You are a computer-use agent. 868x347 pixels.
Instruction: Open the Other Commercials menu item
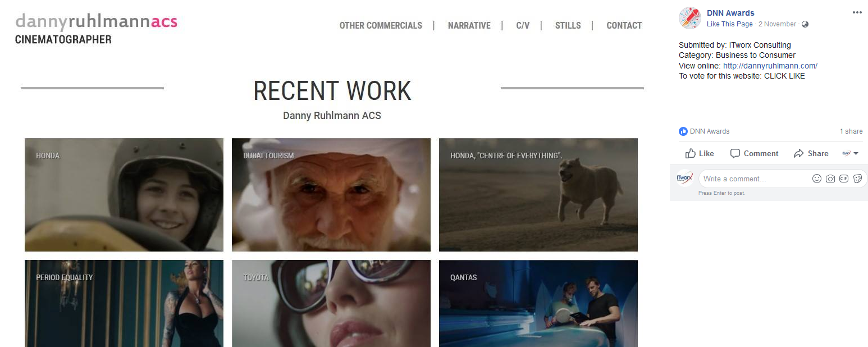[381, 25]
